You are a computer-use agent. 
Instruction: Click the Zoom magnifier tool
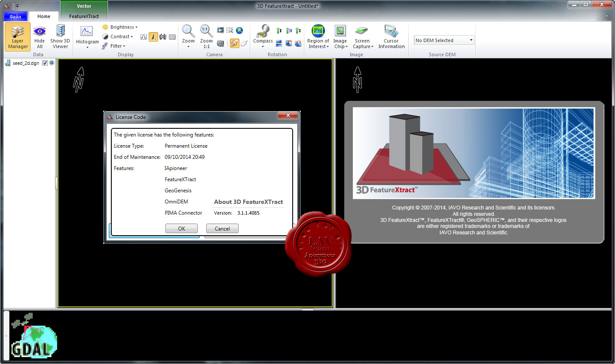[x=188, y=31]
